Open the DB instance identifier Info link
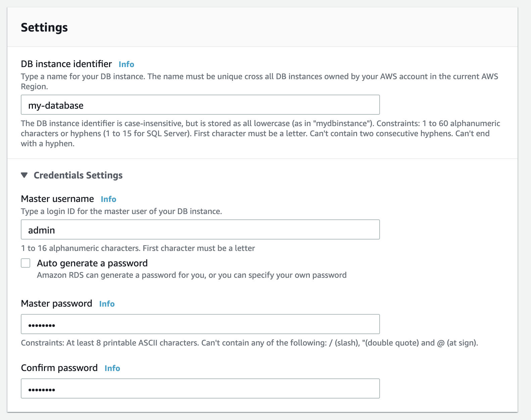The image size is (531, 420). click(126, 64)
